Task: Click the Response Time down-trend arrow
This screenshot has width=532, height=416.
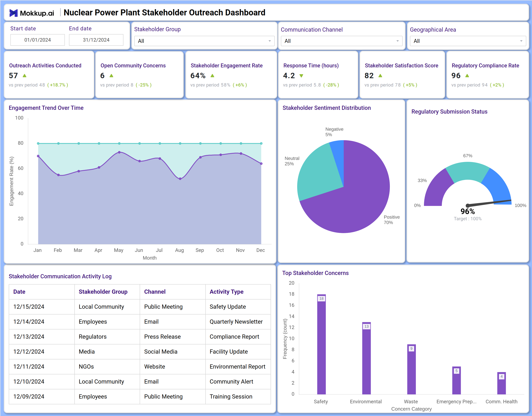Action: (x=301, y=76)
